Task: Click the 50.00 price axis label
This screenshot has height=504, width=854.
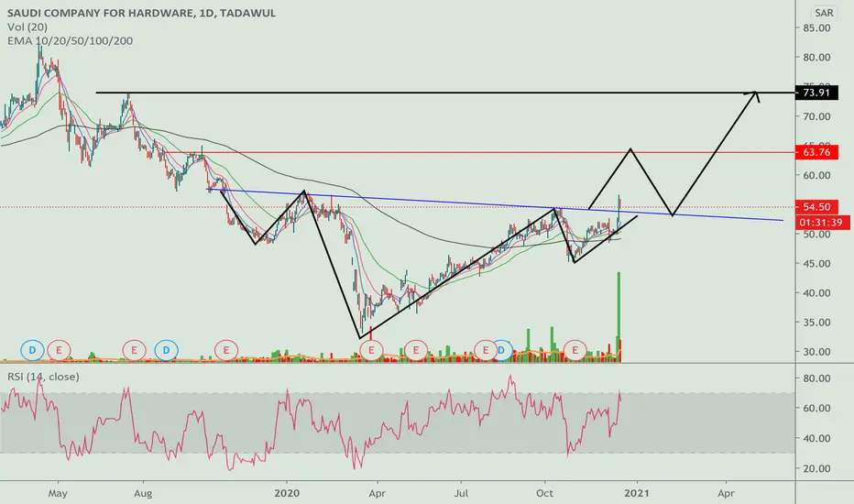Action: coord(816,234)
